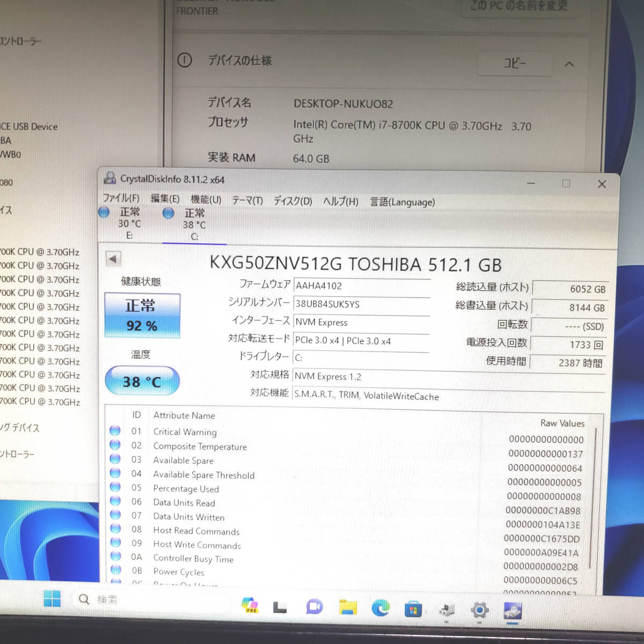Click the Power Cycles status orb
The image size is (644, 644).
point(116,569)
